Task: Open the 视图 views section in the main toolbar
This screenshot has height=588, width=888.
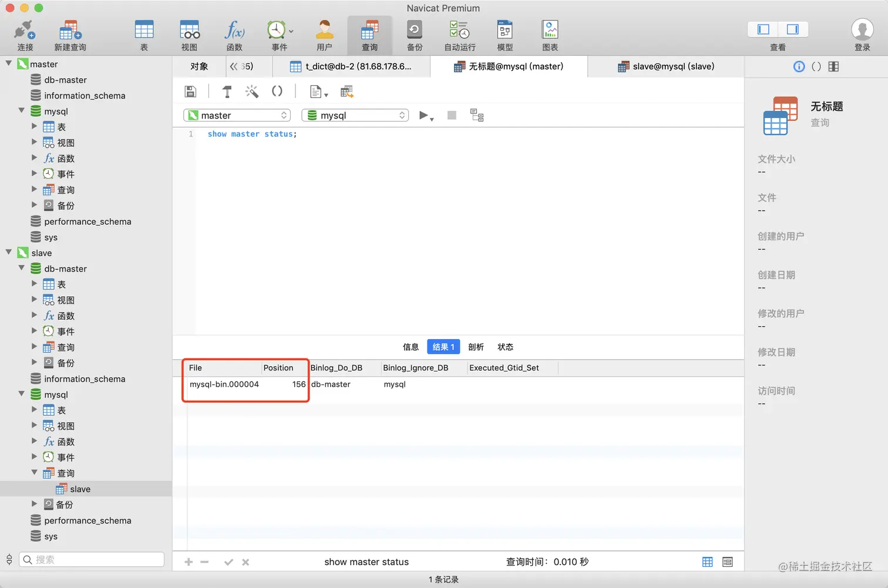Action: coord(189,35)
